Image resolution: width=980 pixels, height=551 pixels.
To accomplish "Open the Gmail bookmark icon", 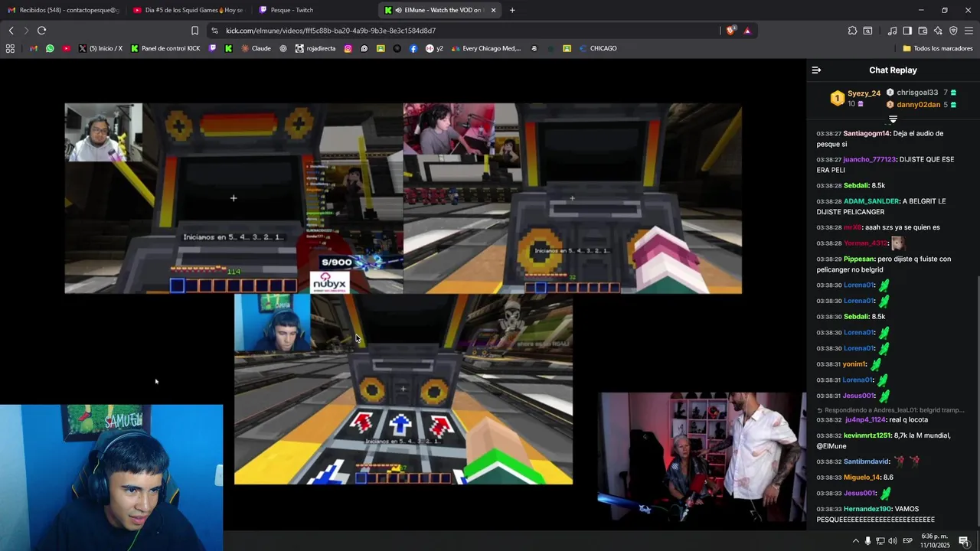I will [x=34, y=48].
